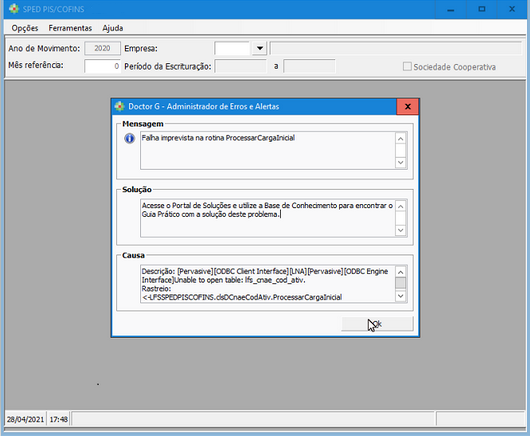Open the Opções menu
The height and width of the screenshot is (436, 530).
point(25,28)
